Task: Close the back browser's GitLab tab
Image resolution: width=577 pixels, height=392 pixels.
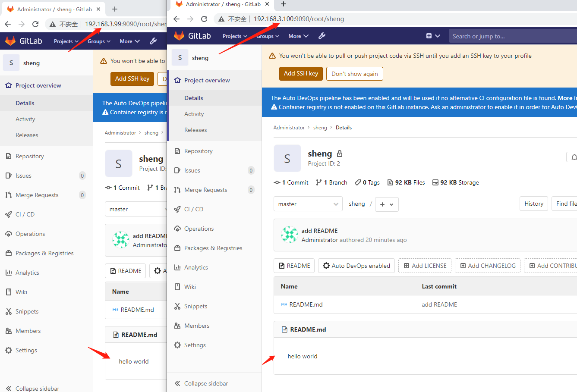Action: [98, 9]
